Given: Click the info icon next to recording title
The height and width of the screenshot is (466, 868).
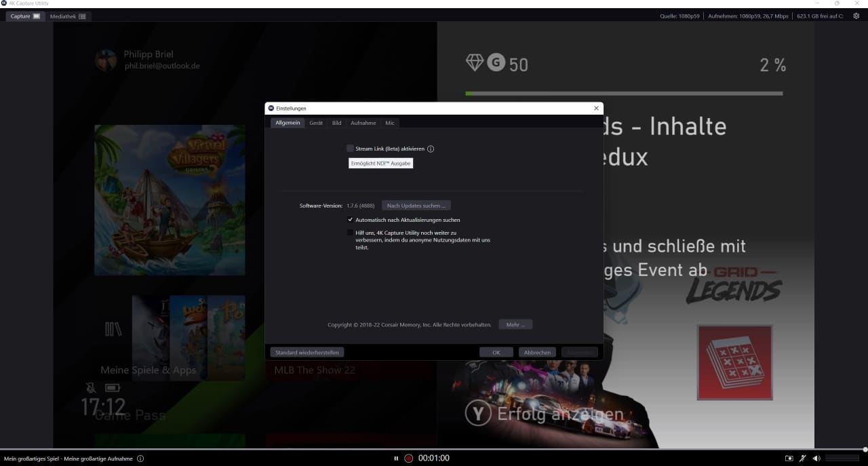Looking at the screenshot, I should 140,459.
